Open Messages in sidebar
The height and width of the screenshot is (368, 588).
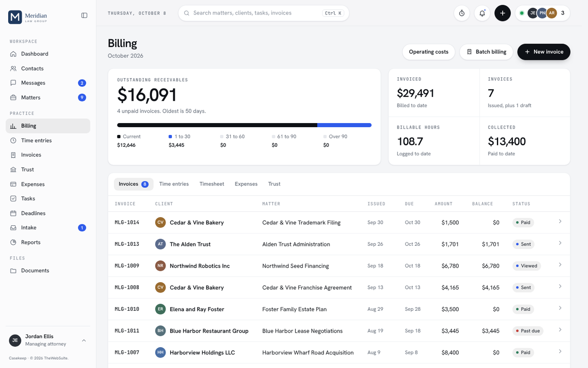coord(48,83)
